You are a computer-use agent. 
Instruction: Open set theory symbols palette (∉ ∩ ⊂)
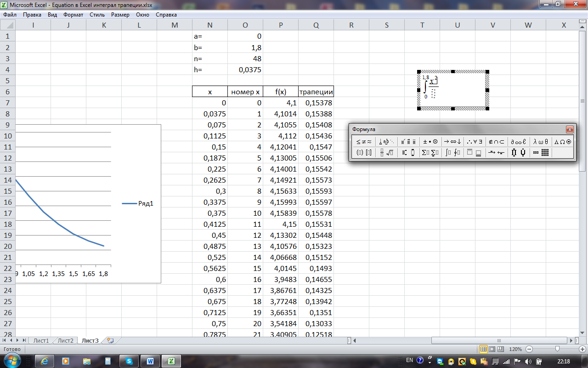[x=497, y=142]
